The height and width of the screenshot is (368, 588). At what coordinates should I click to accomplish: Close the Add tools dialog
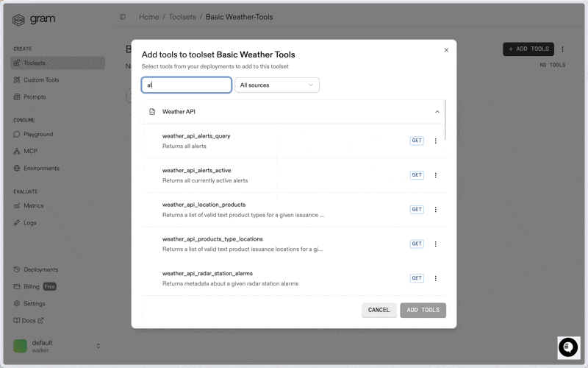pos(446,51)
